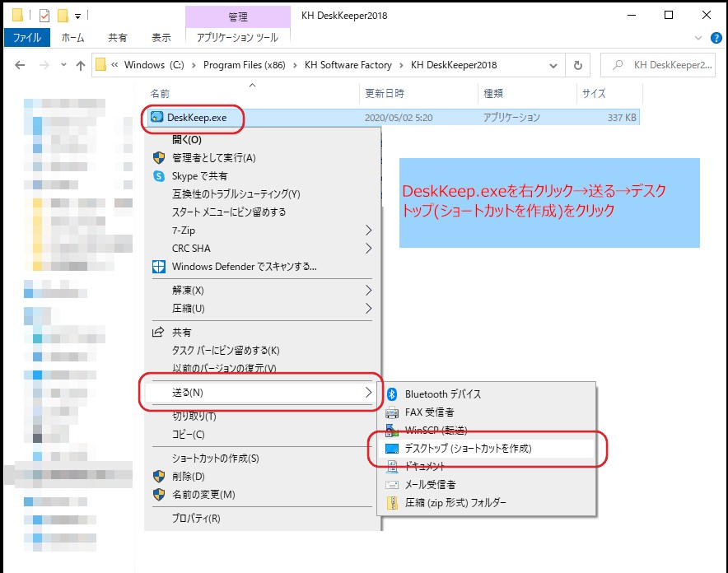Expand the 解凍(X) submenu arrow
The image size is (728, 573).
pyautogui.click(x=368, y=291)
